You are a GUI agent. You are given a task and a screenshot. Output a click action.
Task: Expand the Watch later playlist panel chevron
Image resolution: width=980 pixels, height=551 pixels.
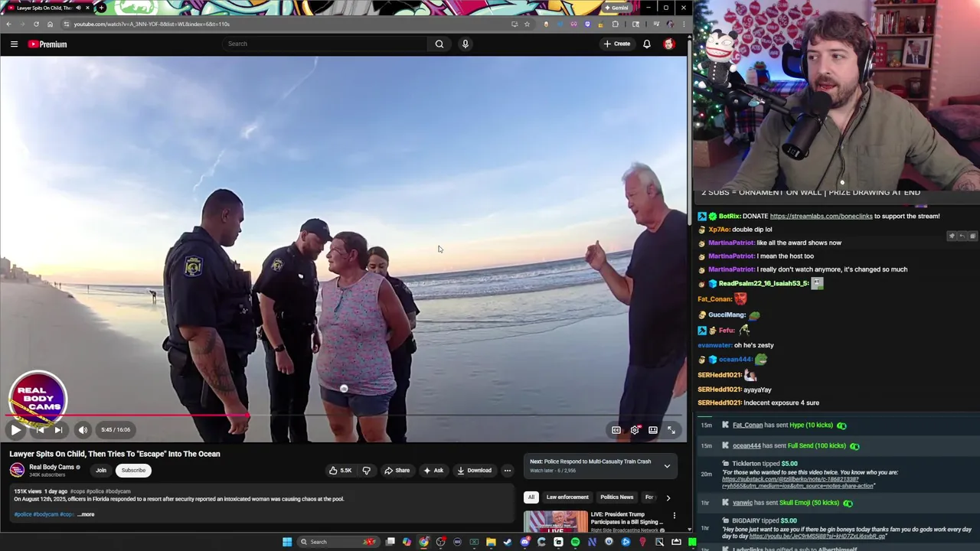667,465
